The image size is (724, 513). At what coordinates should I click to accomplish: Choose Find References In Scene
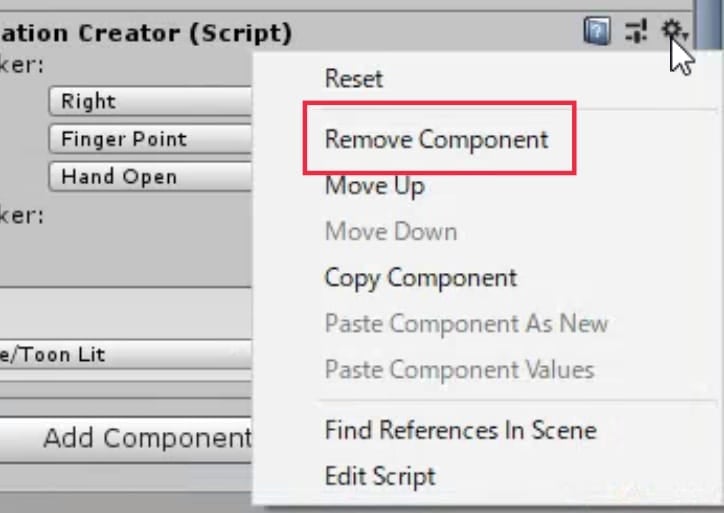tap(460, 431)
